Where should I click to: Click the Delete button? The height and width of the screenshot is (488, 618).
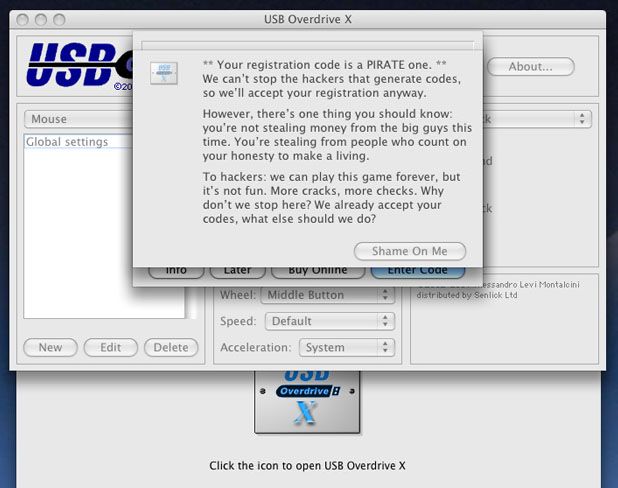[x=171, y=347]
